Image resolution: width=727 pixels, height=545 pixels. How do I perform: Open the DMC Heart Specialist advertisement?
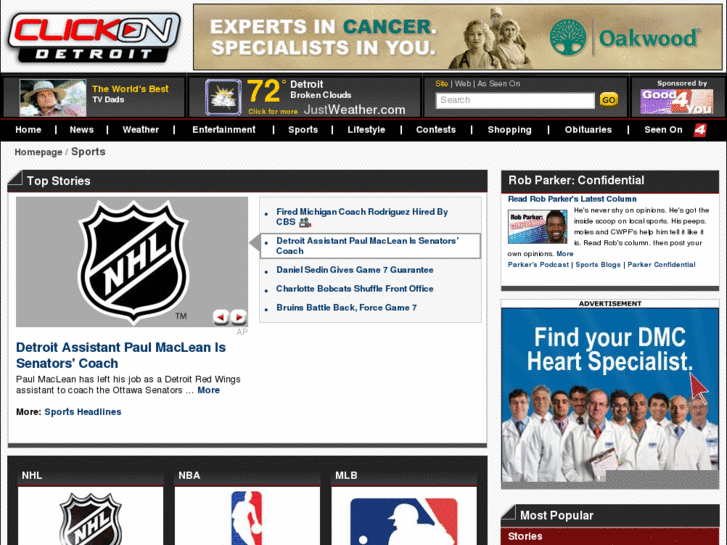point(610,396)
